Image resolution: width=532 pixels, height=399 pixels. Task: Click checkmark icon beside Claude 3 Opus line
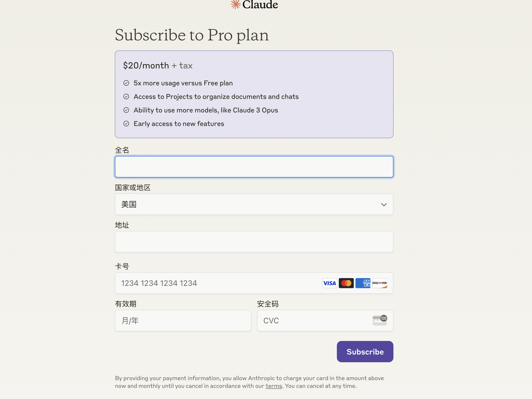126,110
